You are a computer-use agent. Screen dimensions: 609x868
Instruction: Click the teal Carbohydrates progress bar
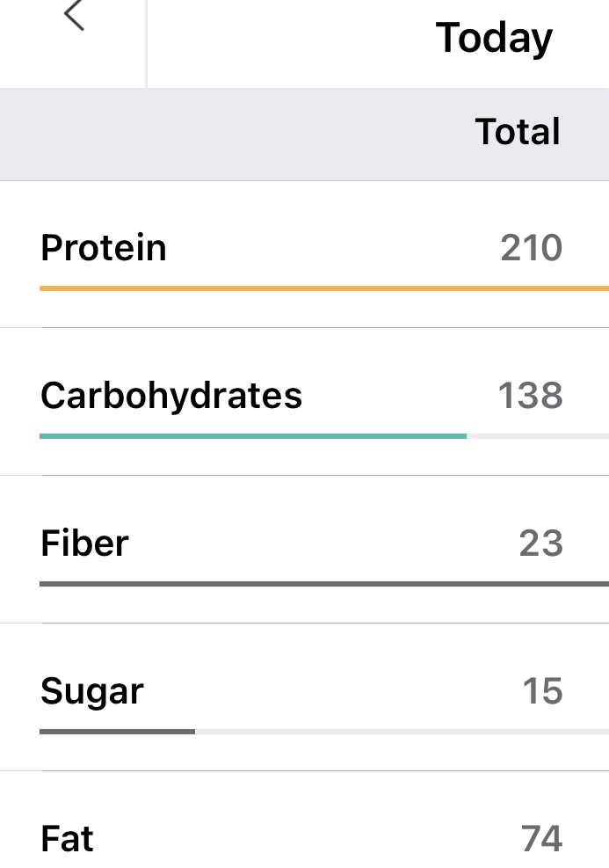coord(253,435)
